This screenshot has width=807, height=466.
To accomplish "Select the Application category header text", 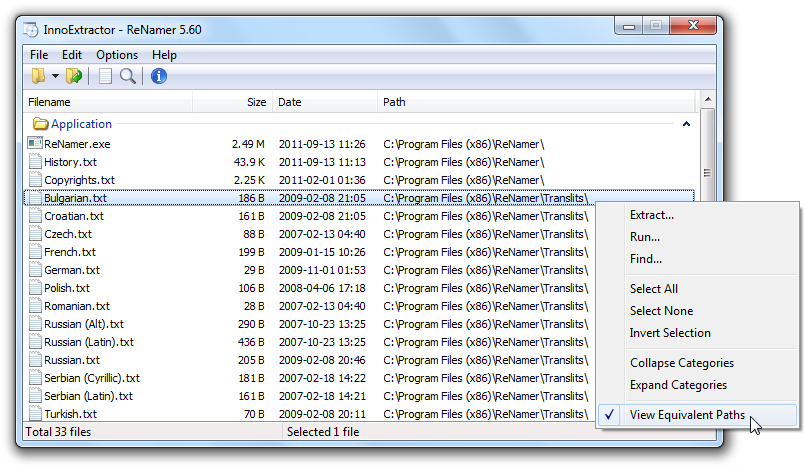I will coord(81,124).
